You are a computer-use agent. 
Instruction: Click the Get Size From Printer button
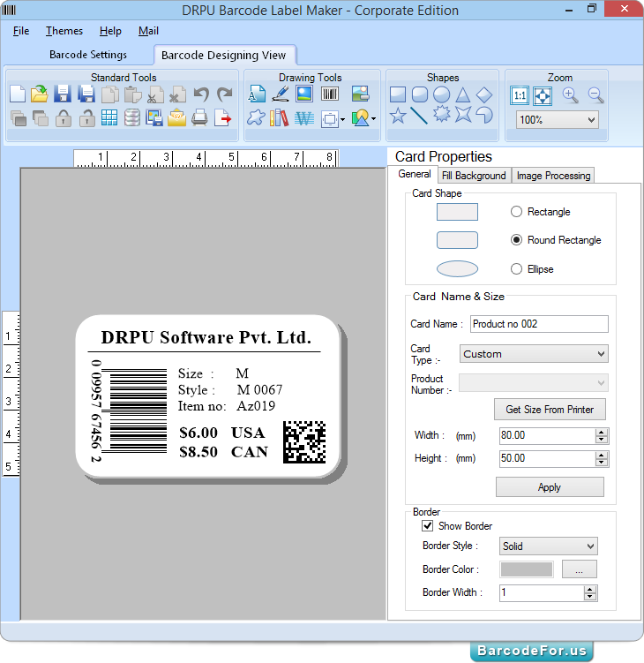(x=550, y=410)
